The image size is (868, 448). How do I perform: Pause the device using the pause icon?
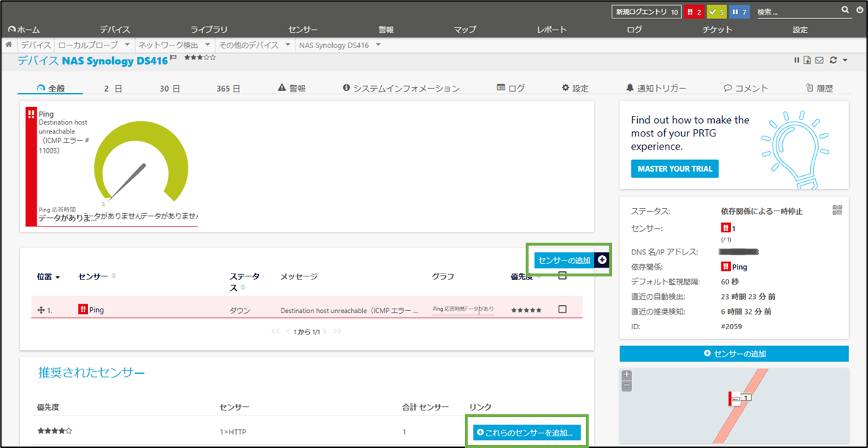[x=797, y=60]
